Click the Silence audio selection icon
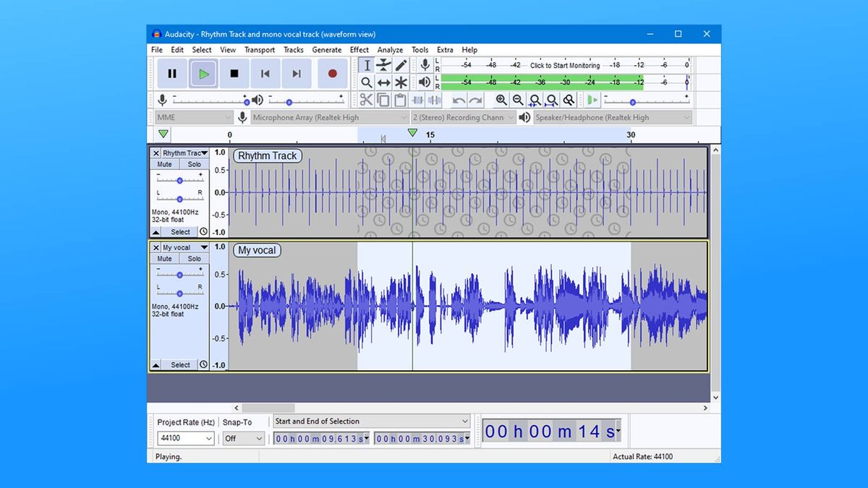 coord(434,100)
